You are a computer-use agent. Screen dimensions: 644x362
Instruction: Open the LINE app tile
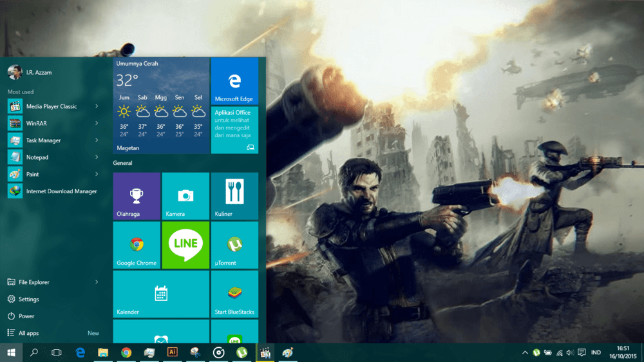pos(185,245)
